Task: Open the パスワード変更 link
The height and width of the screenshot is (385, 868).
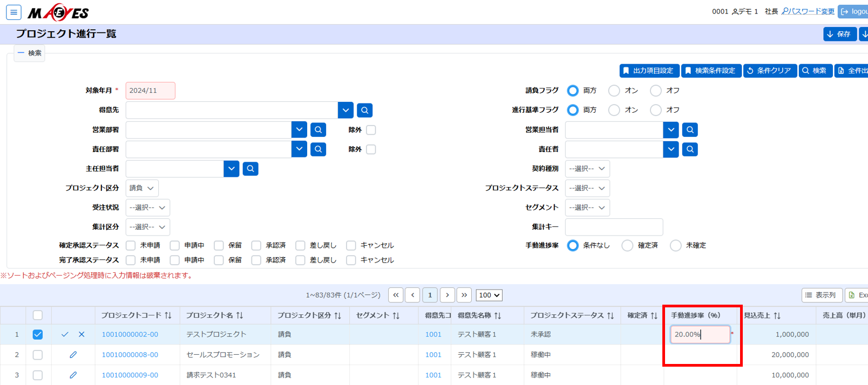Action: [x=808, y=11]
